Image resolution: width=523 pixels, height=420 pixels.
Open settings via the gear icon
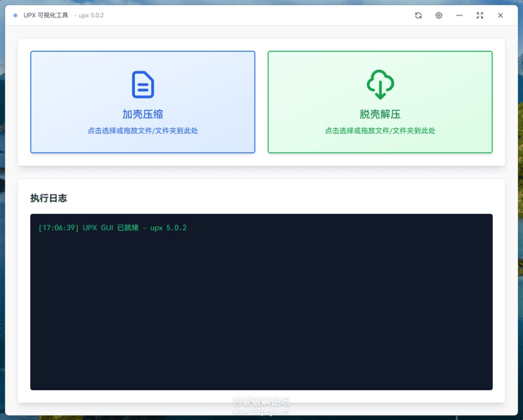tap(439, 16)
